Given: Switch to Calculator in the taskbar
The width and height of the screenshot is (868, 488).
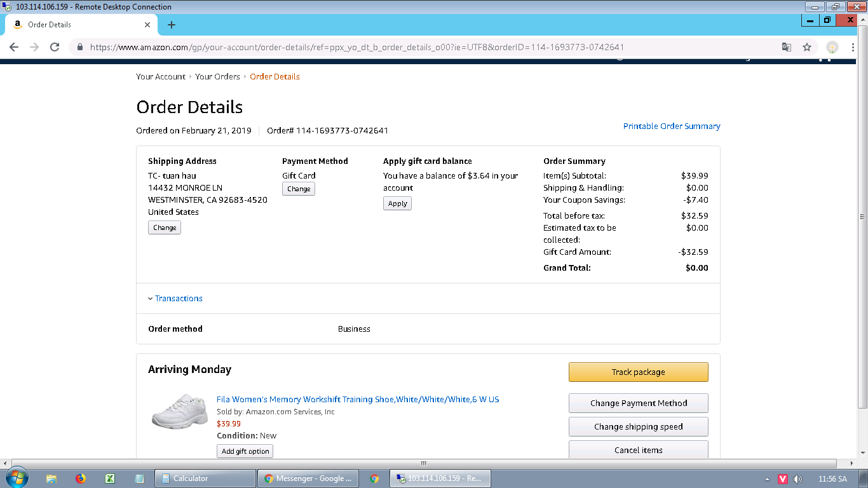Looking at the screenshot, I should point(205,478).
